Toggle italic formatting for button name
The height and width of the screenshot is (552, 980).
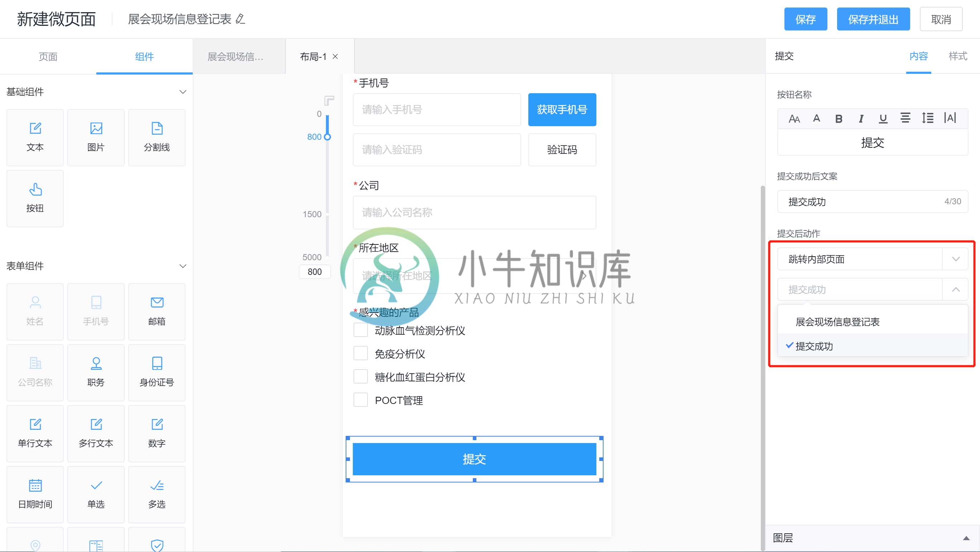coord(861,118)
